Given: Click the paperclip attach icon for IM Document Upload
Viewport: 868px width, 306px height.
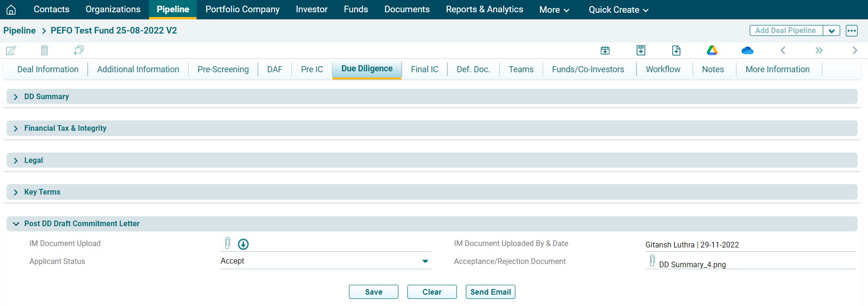Looking at the screenshot, I should [228, 243].
